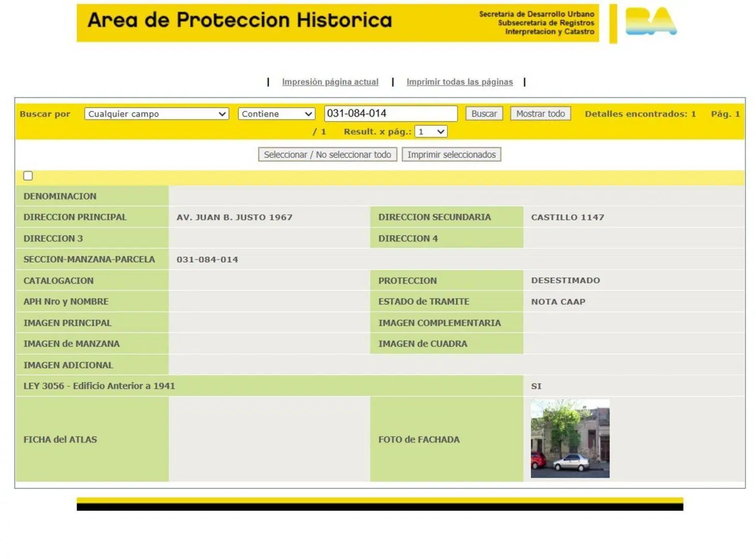Click 'Secretaria de Desarrollo Urbano' header text
Viewport: 756px width, 559px height.
[x=537, y=14]
